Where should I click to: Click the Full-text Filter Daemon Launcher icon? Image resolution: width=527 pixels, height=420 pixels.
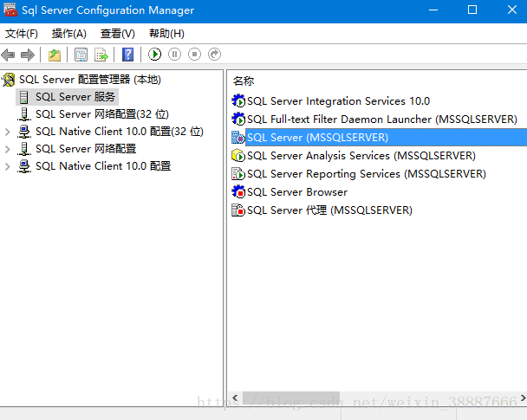pos(238,119)
